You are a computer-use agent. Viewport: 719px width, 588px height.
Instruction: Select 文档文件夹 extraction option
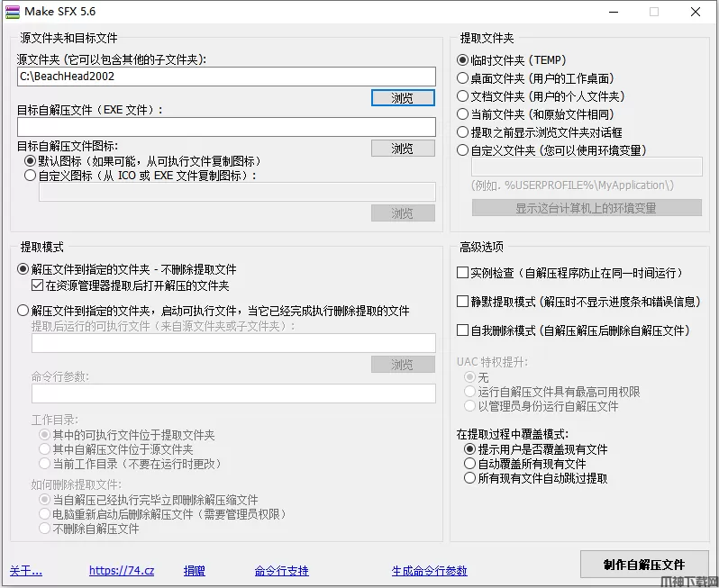[x=463, y=96]
